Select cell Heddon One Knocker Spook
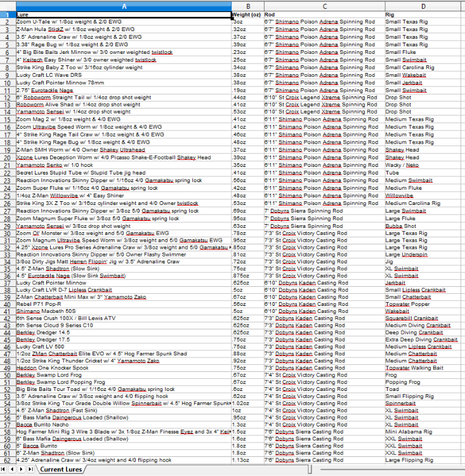The height and width of the screenshot is (476, 465). [x=124, y=368]
